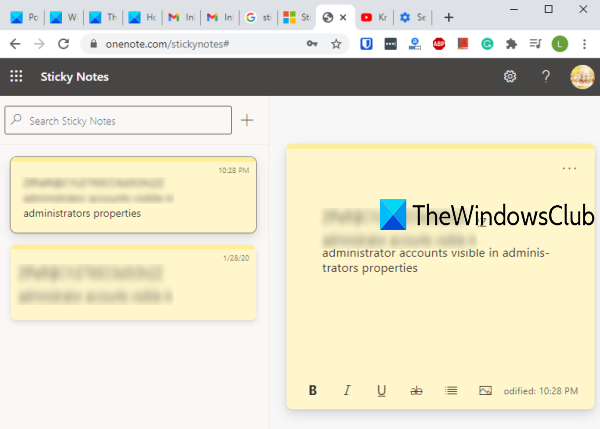Open the account profile picture
This screenshot has width=600, height=429.
pyautogui.click(x=582, y=77)
